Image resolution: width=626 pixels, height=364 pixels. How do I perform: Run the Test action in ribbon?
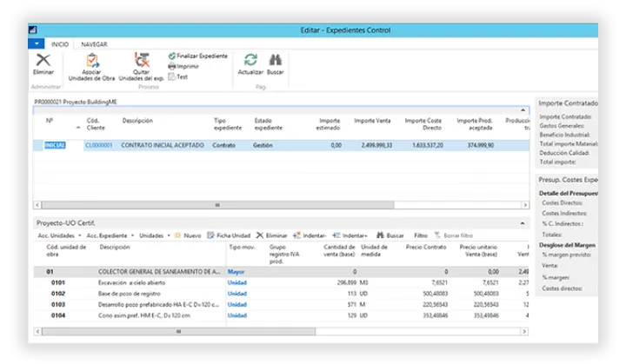coord(172,76)
